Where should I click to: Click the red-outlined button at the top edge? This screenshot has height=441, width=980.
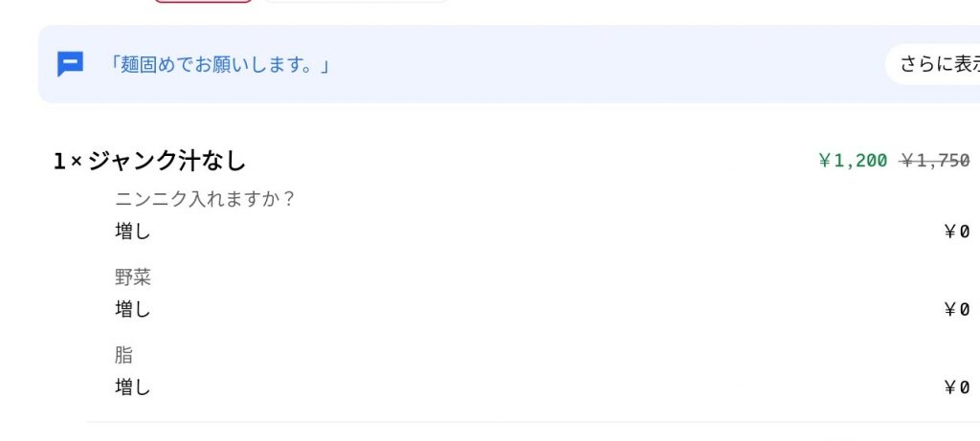tap(203, 1)
